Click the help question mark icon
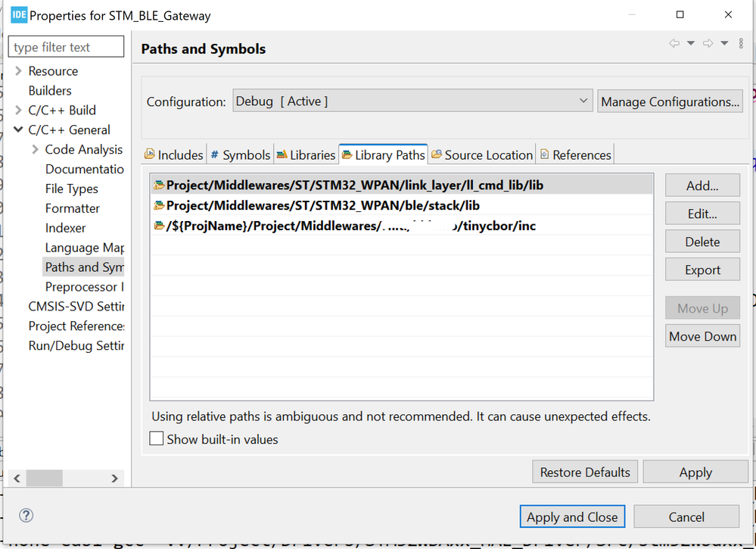 pos(26,516)
